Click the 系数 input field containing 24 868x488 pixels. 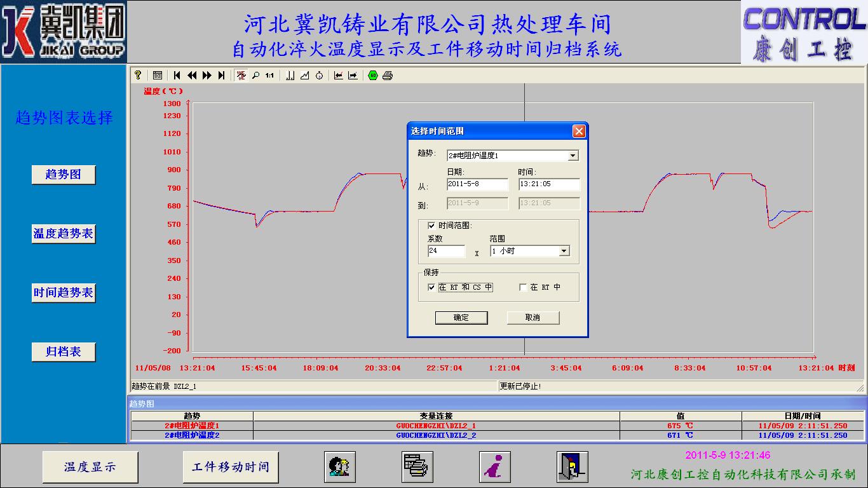[x=446, y=251]
